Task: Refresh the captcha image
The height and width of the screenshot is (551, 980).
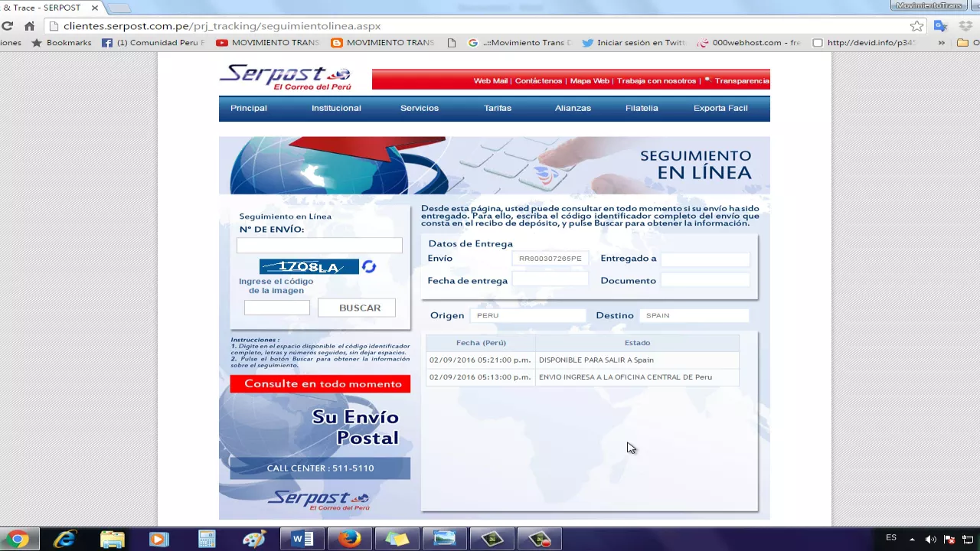Action: (x=369, y=266)
